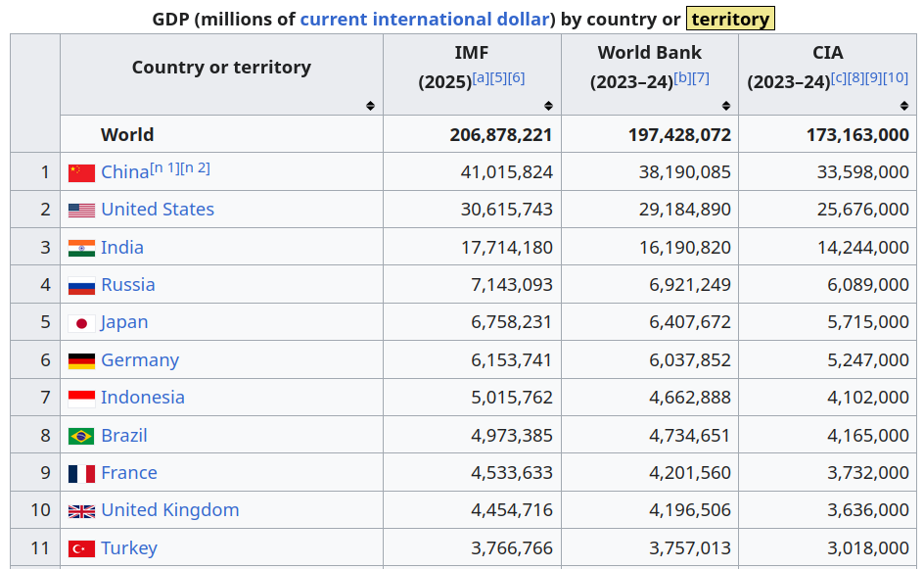This screenshot has width=924, height=569.
Task: Open the United States link
Action: 158,210
